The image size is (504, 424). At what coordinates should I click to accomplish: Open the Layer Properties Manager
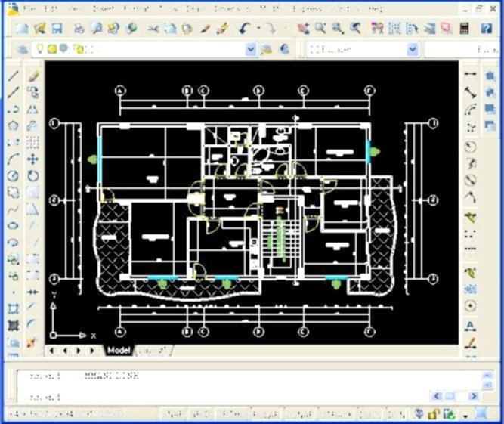point(21,49)
